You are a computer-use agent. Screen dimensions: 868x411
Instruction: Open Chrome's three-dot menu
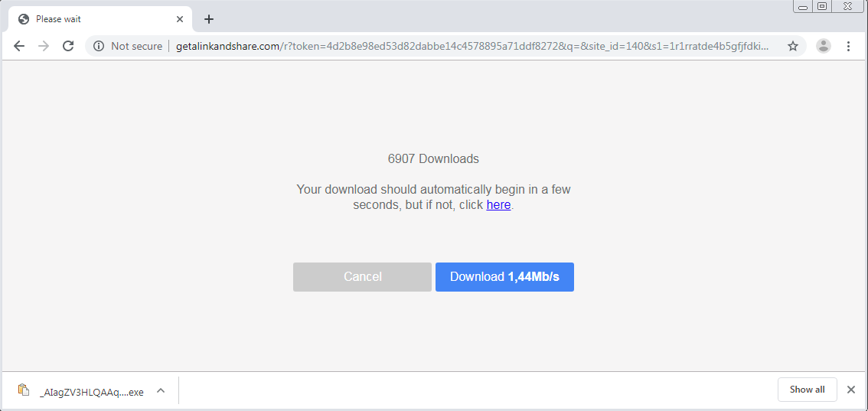(848, 46)
